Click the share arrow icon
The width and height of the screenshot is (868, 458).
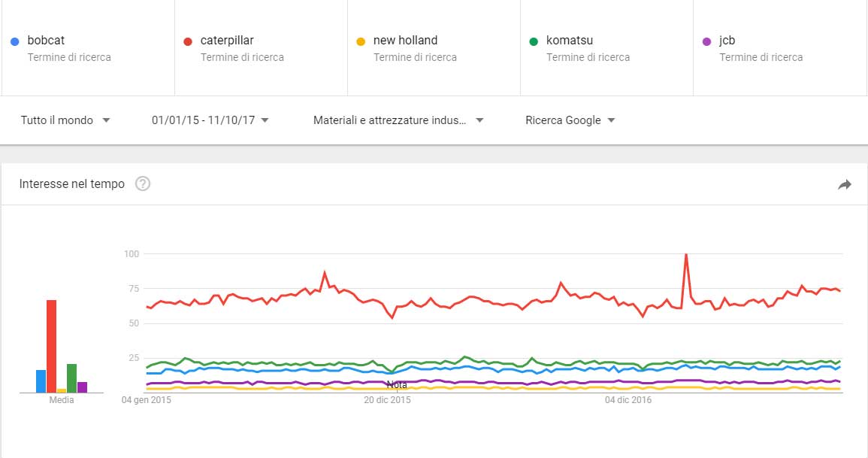click(844, 184)
